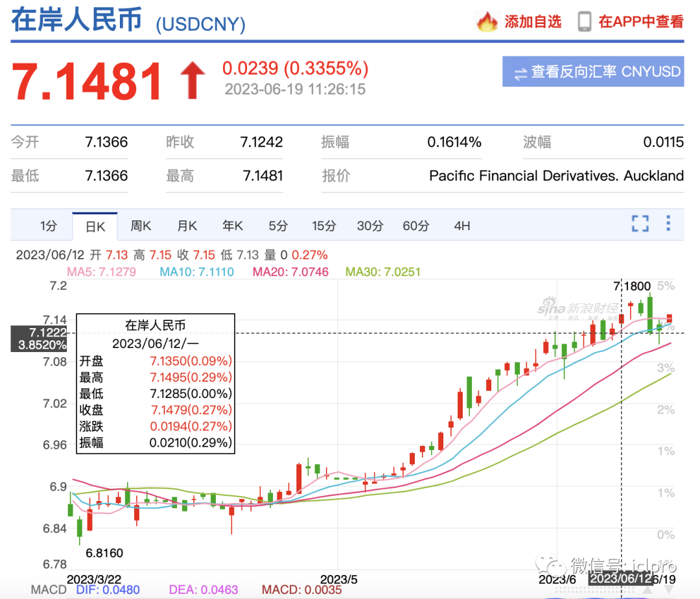Image resolution: width=700 pixels, height=599 pixels.
Task: Click the 添加自选 link
Action: click(533, 21)
